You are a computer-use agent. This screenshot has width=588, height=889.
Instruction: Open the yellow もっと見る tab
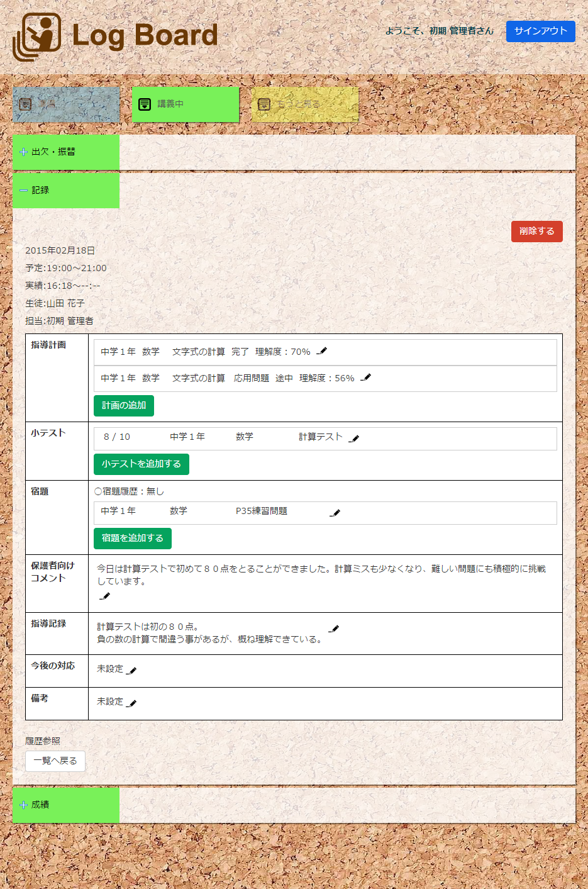pyautogui.click(x=304, y=104)
